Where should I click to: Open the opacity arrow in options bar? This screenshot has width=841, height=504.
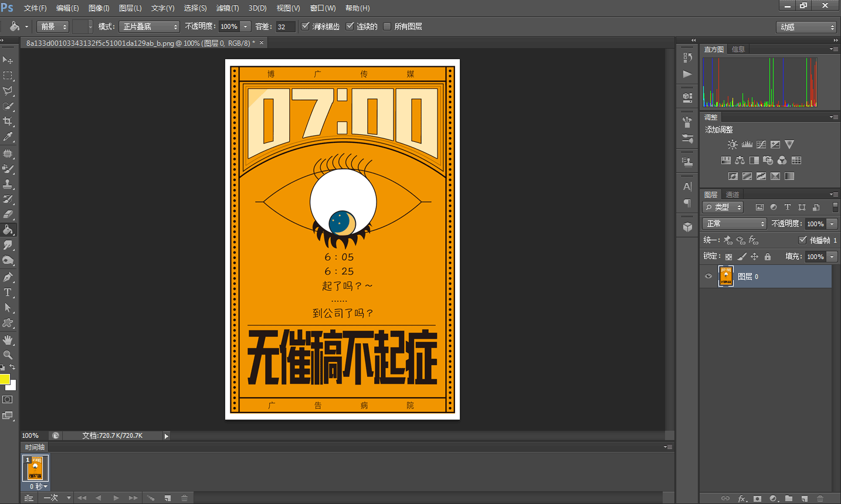point(246,26)
